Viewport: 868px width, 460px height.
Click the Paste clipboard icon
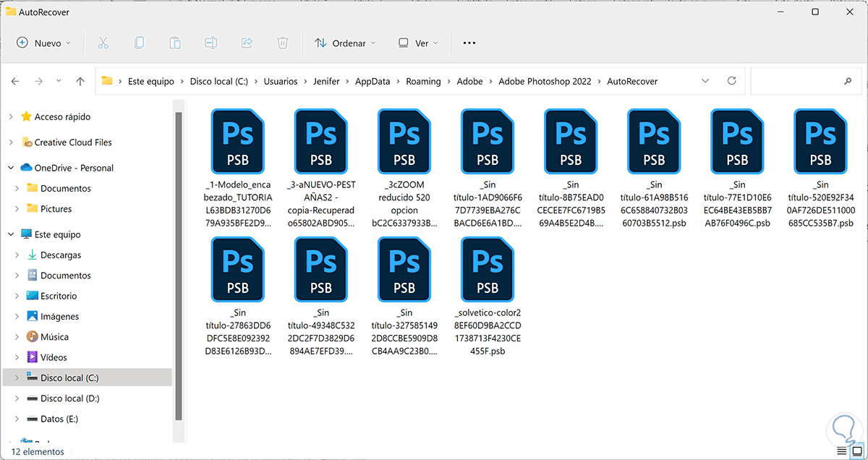click(x=174, y=43)
